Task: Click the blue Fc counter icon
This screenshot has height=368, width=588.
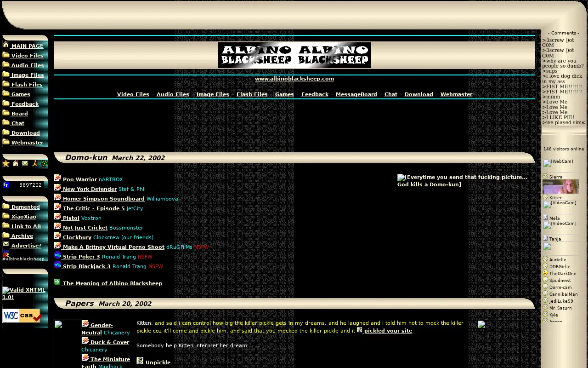Action: coord(6,185)
